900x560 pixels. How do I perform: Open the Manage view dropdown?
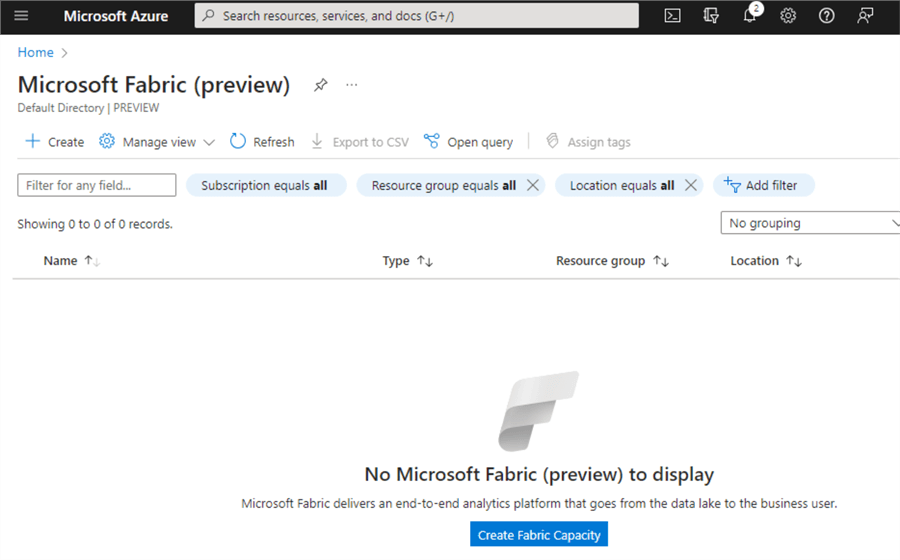click(x=157, y=142)
